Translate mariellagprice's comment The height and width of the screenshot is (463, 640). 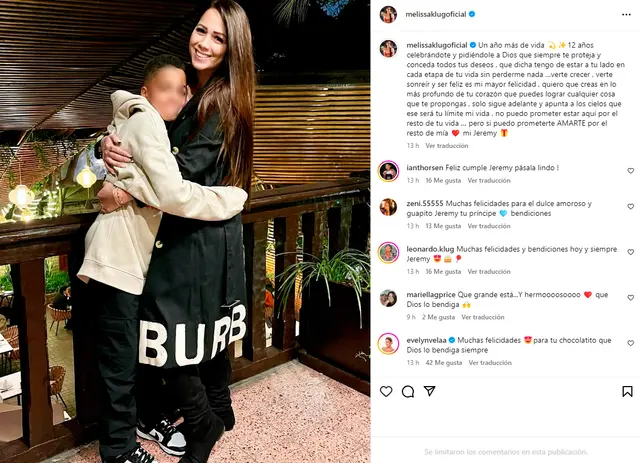pos(482,317)
